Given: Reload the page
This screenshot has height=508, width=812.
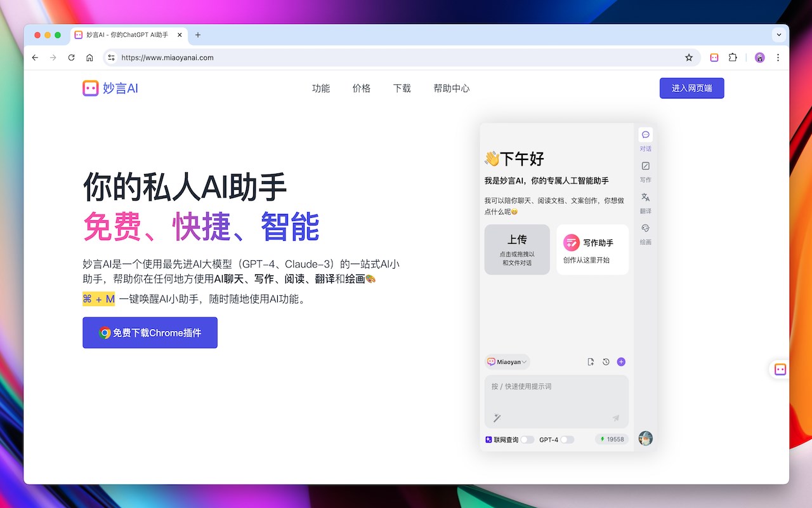Looking at the screenshot, I should (71, 57).
